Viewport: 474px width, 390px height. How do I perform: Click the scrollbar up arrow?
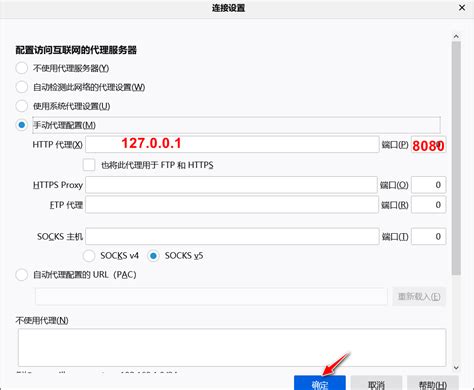[456, 36]
